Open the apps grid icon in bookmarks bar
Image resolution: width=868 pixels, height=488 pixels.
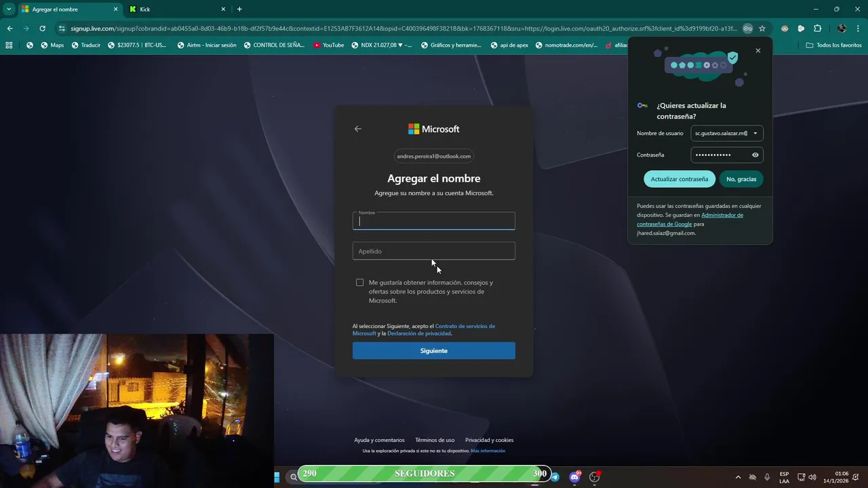coord(9,45)
